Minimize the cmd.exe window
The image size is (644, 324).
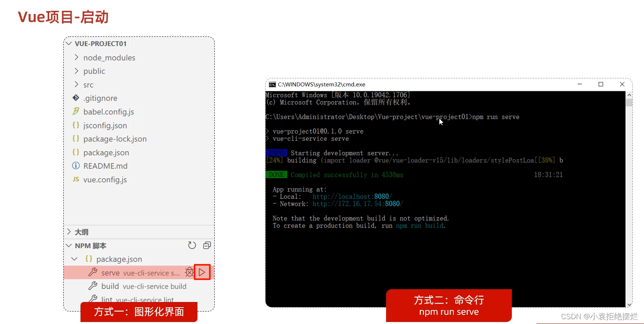coord(580,84)
